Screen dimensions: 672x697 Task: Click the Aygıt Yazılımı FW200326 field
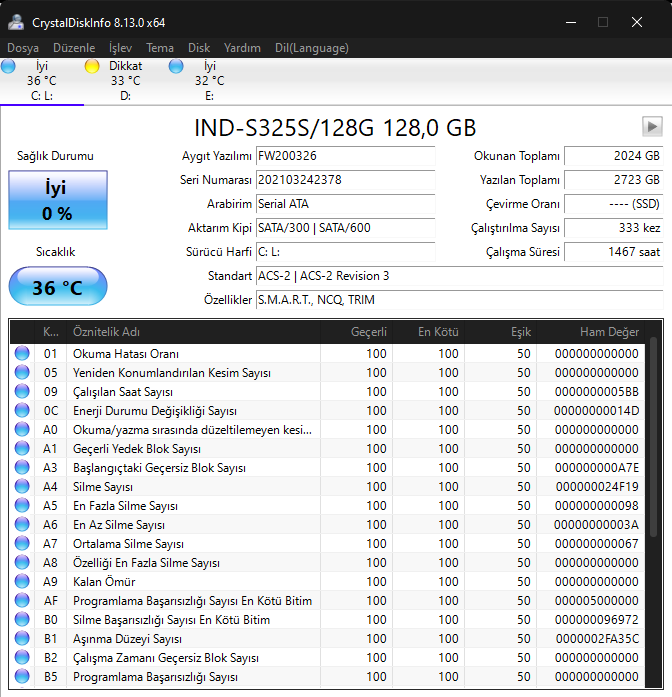(x=345, y=156)
